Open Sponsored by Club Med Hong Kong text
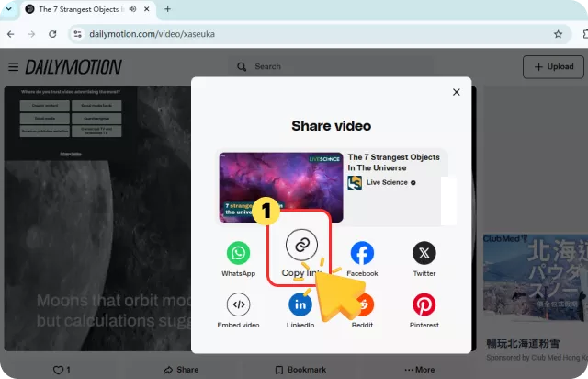 (537, 358)
